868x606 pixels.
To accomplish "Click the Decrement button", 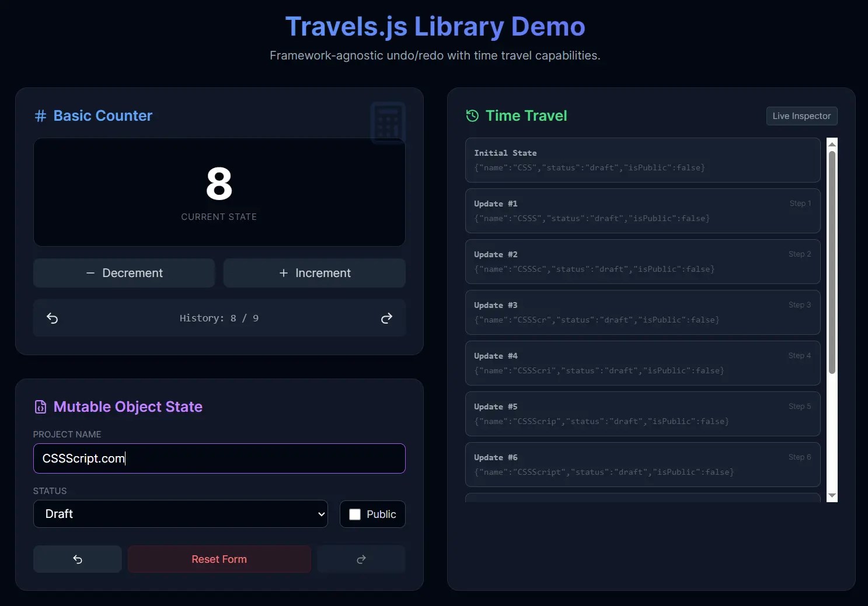I will point(124,272).
